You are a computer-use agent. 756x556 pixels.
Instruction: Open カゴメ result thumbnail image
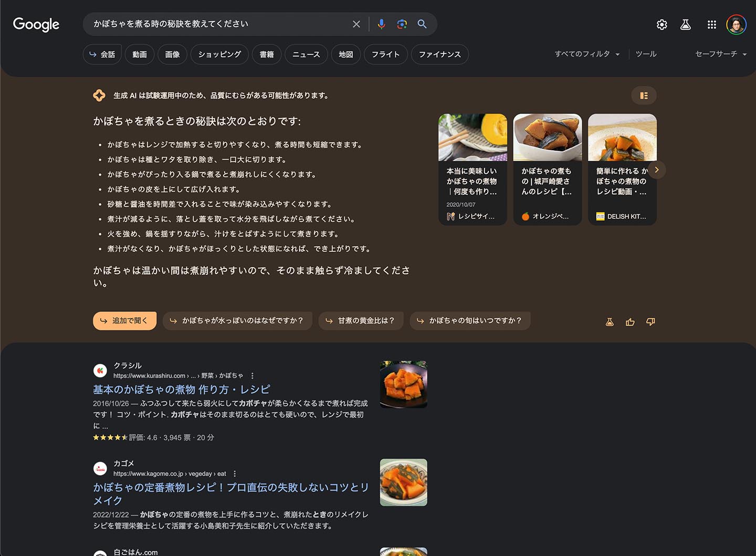click(403, 482)
